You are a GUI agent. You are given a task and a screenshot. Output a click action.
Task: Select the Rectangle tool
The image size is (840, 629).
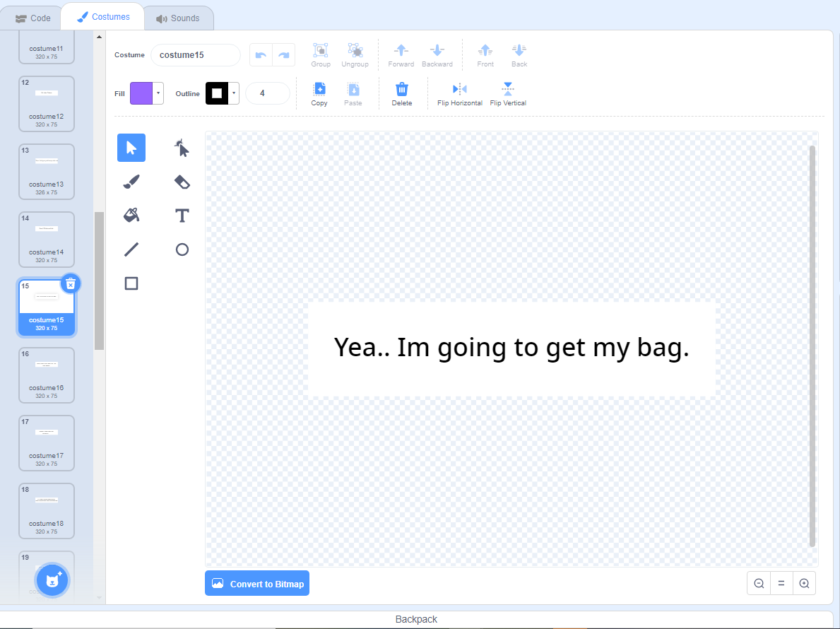tap(131, 283)
